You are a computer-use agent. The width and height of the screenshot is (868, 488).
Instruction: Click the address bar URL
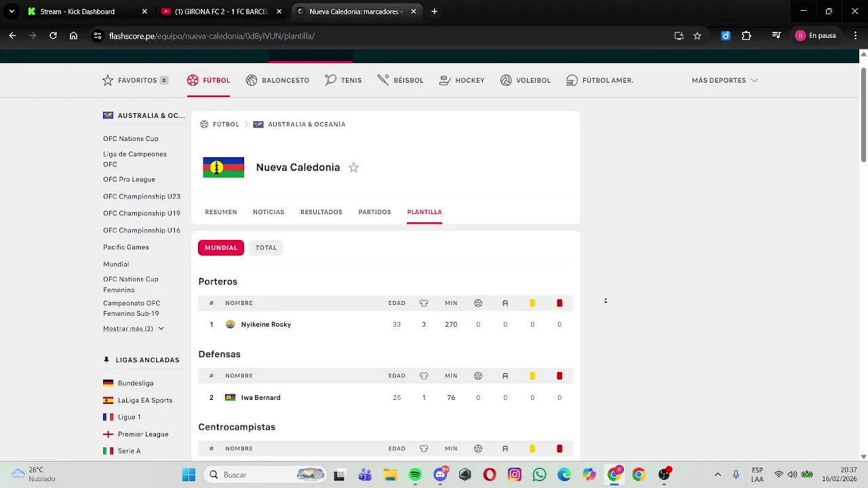tap(212, 36)
